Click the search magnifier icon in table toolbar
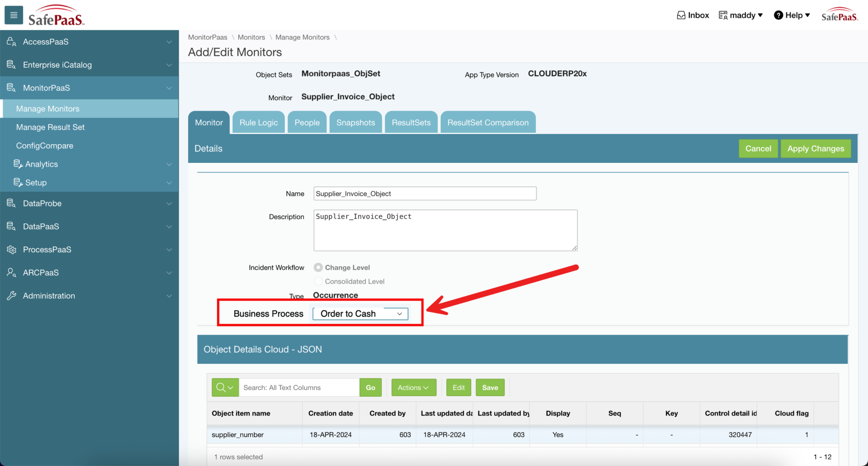 (x=221, y=388)
